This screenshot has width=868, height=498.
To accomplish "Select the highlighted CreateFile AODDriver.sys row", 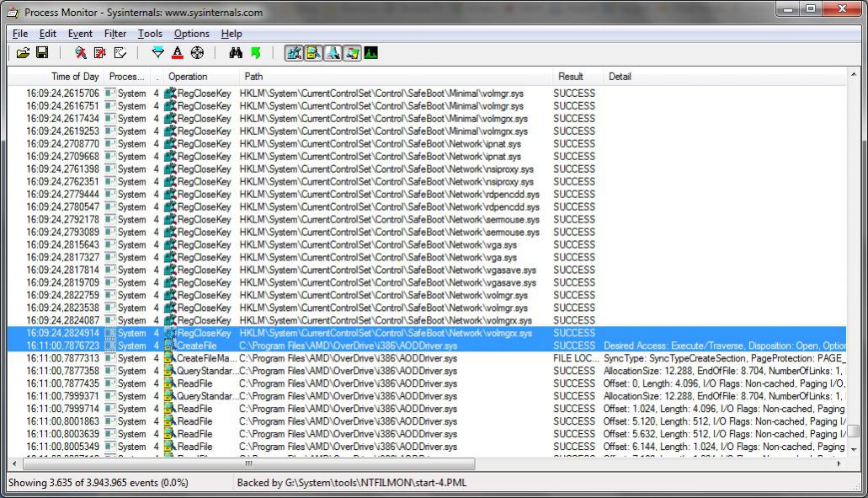I will 427,345.
